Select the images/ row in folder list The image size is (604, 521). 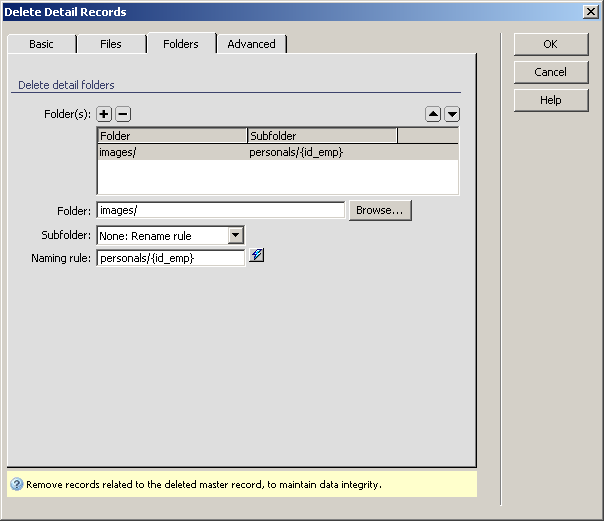(x=170, y=152)
